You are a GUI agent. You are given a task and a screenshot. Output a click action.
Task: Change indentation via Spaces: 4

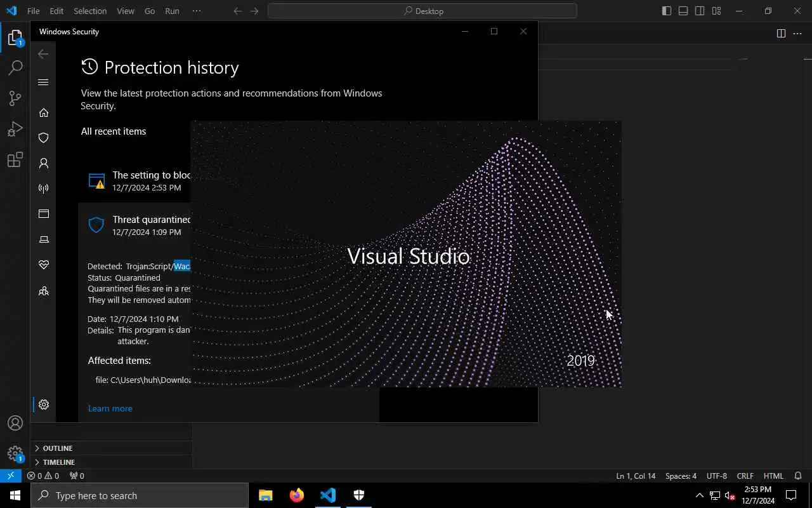(681, 476)
